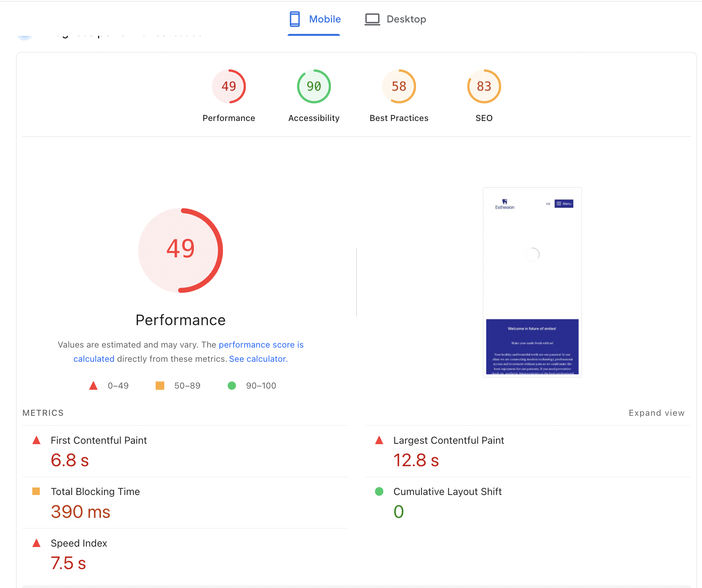Open the See calculator link
This screenshot has width=702, height=588.
click(x=258, y=359)
